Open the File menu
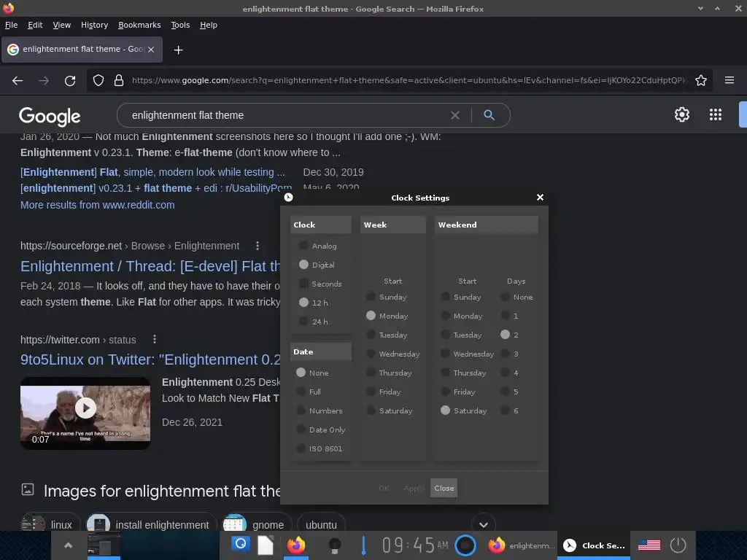This screenshot has height=560, width=747. [11, 25]
